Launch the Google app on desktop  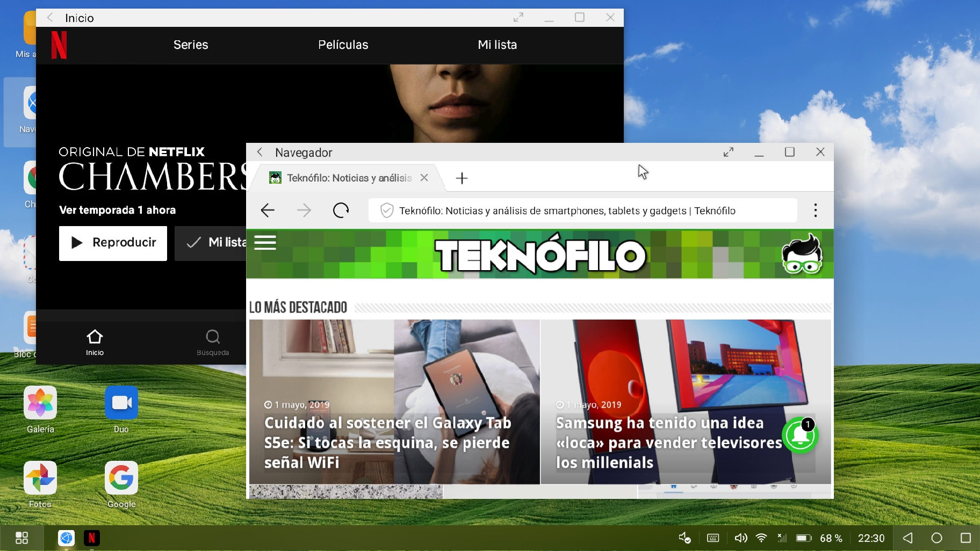(x=121, y=485)
